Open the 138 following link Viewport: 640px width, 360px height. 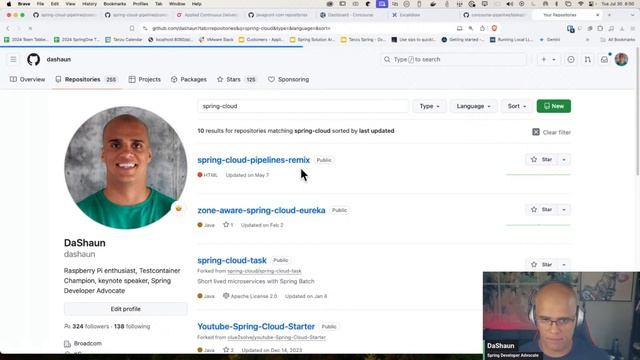point(132,327)
